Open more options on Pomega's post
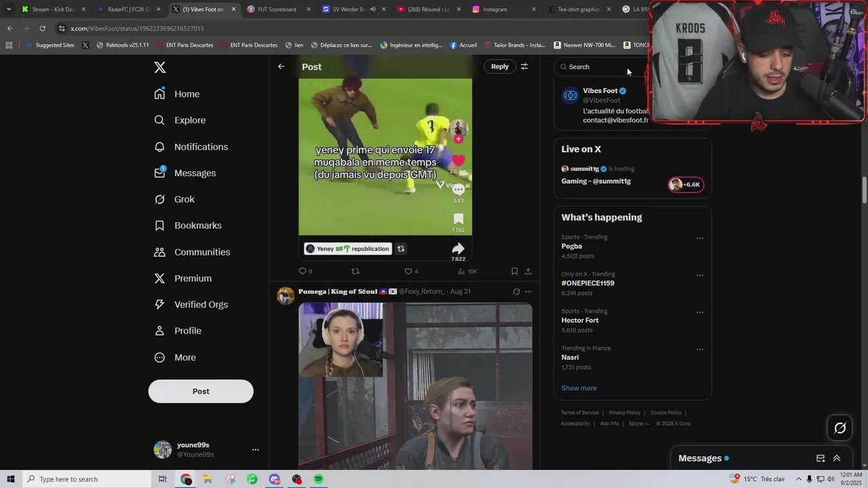868x488 pixels. click(x=528, y=291)
